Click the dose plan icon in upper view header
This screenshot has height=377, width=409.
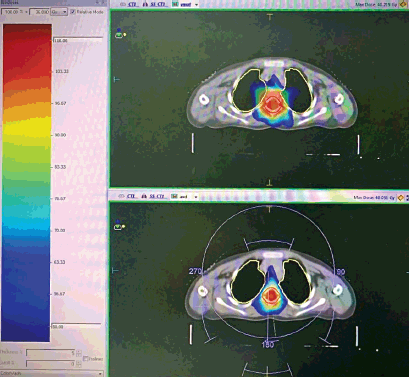[x=175, y=4]
